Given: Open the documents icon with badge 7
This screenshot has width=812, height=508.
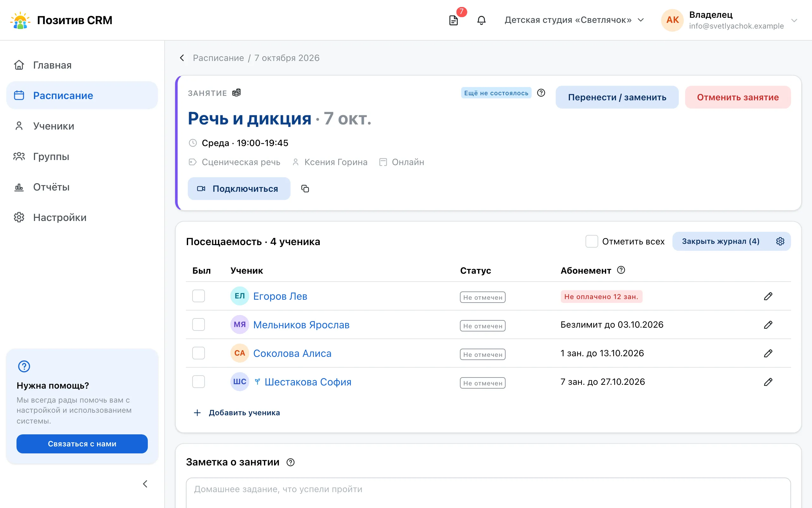Looking at the screenshot, I should click(453, 20).
